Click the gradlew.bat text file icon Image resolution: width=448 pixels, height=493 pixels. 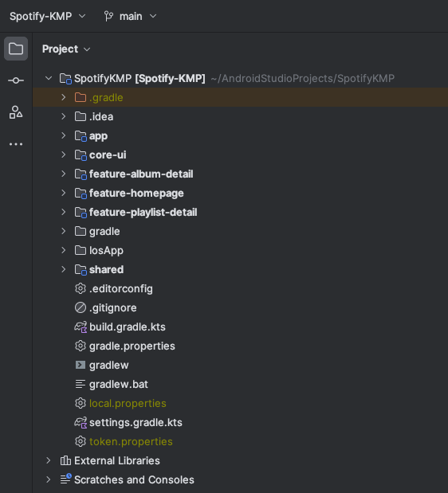81,384
